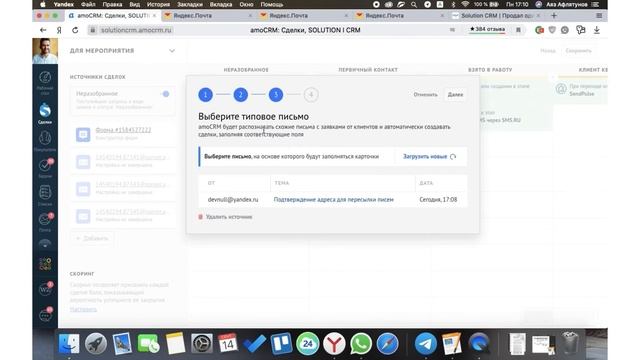
Task: Go to wizard step 2 circle
Action: pos(240,95)
